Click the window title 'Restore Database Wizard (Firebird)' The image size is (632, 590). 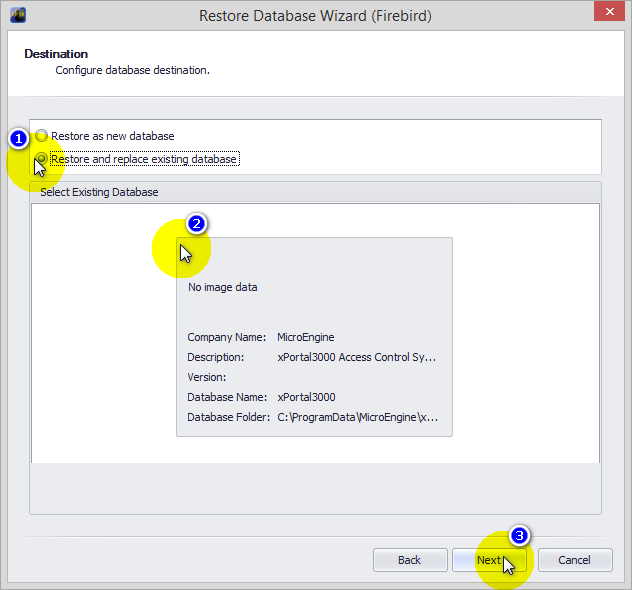tap(315, 16)
